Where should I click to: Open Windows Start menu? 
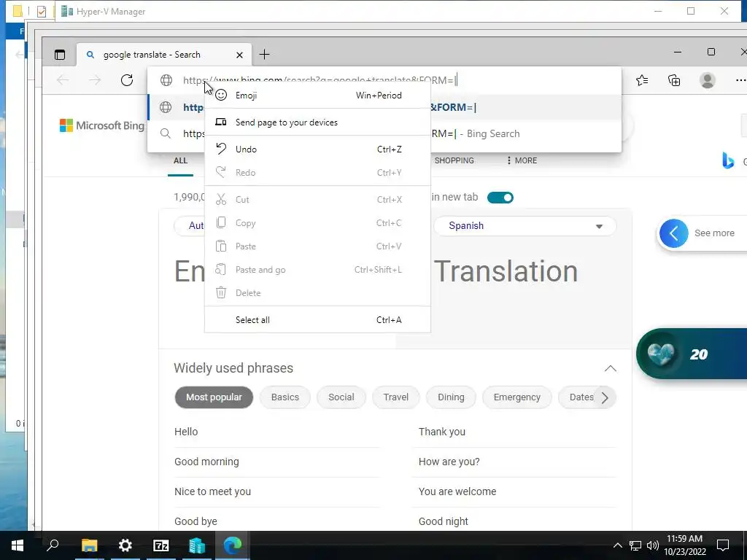[x=18, y=545]
